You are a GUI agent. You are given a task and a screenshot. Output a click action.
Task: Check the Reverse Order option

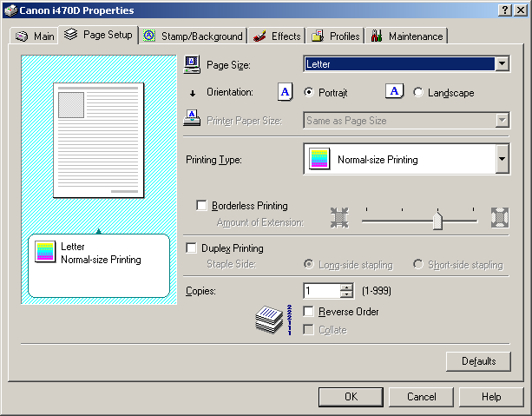click(x=308, y=311)
